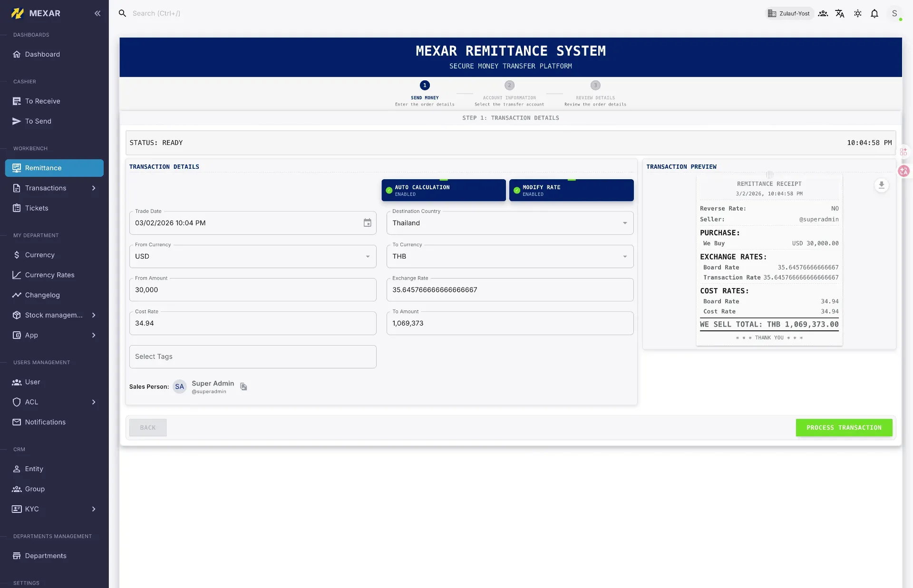
Task: Open the language translation icon
Action: 840,13
